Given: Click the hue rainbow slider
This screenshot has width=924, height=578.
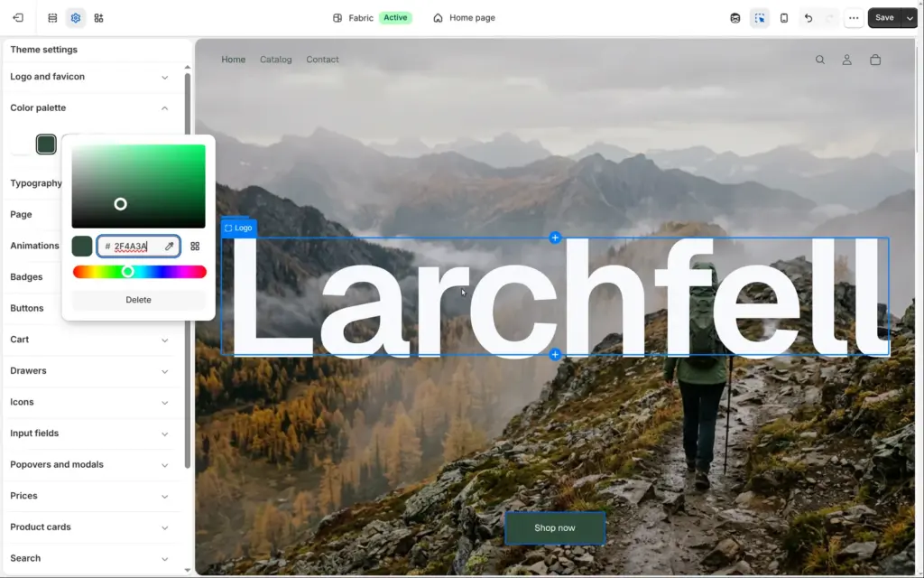Looking at the screenshot, I should 139,272.
